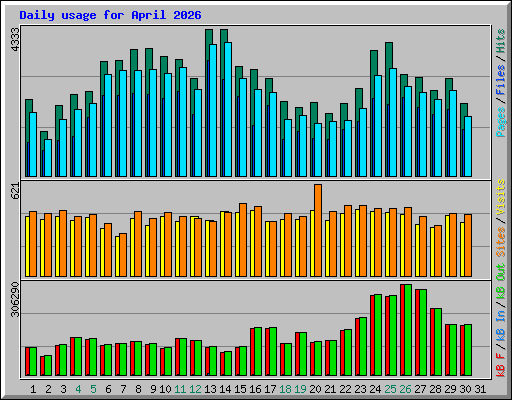The height and width of the screenshot is (400, 512).
Task: Click the 'Daily usage for April 2026' title
Action: point(110,15)
